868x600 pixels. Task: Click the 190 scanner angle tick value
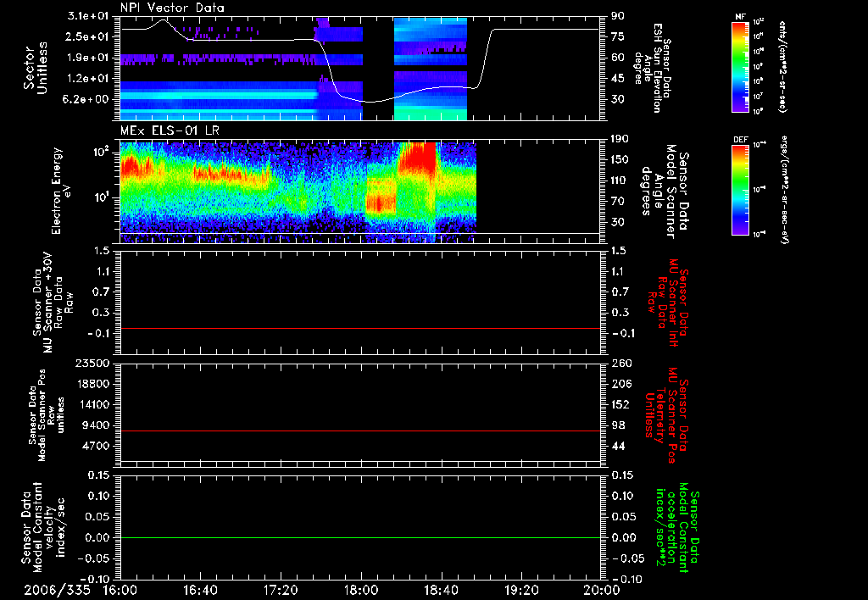[x=620, y=138]
